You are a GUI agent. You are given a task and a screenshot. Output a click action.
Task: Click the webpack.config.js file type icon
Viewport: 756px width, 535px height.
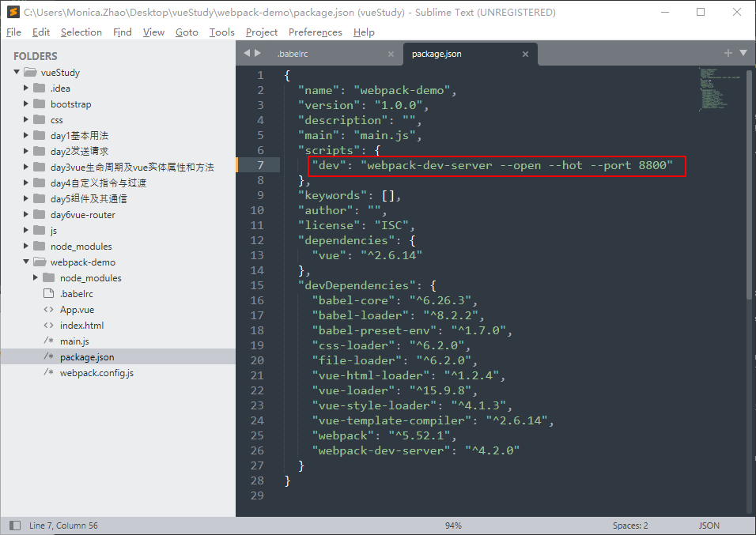click(48, 372)
